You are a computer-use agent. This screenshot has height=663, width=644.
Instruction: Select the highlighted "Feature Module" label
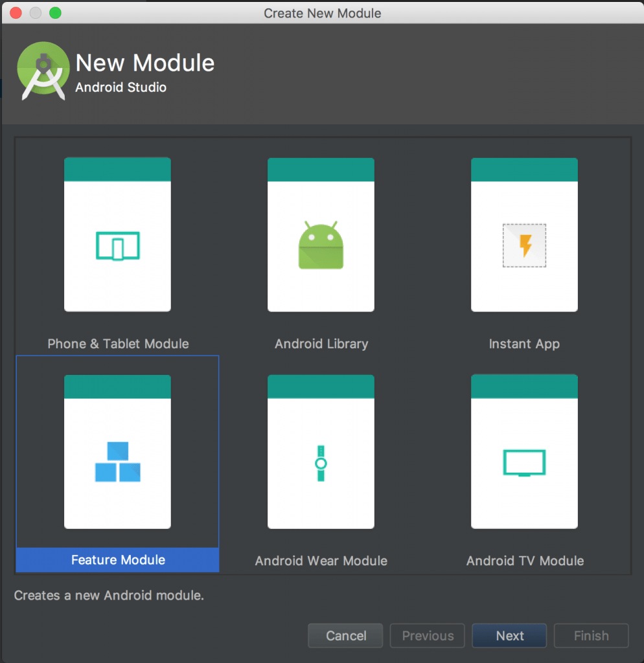[x=118, y=560]
